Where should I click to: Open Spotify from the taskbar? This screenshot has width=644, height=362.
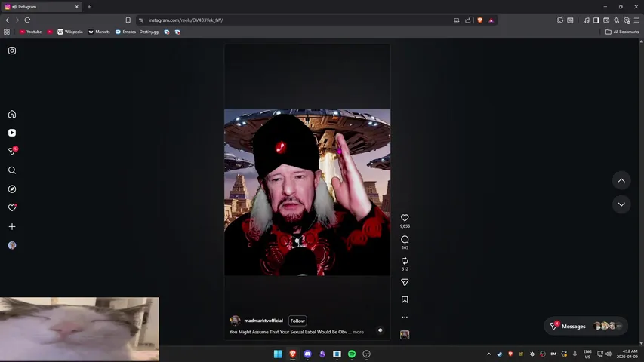352,354
